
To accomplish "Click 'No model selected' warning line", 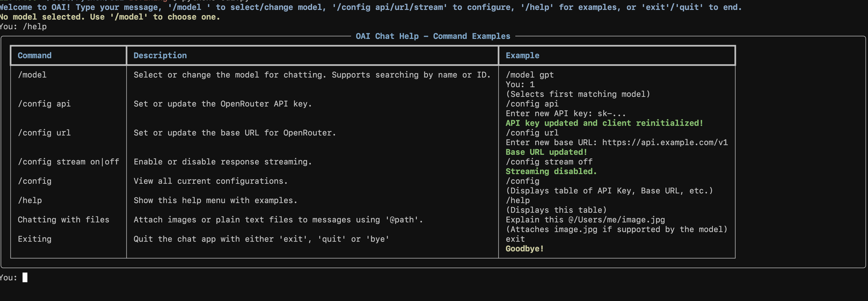I will [x=110, y=17].
